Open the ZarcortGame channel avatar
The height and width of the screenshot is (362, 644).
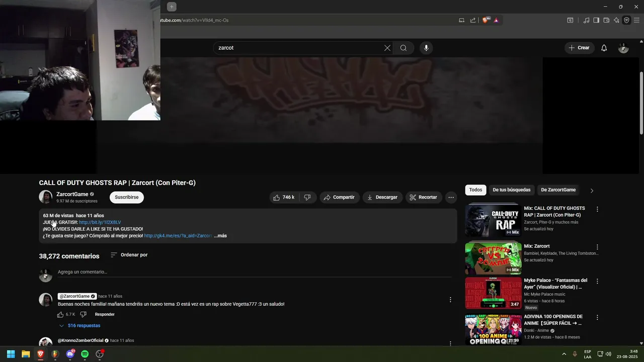(46, 197)
